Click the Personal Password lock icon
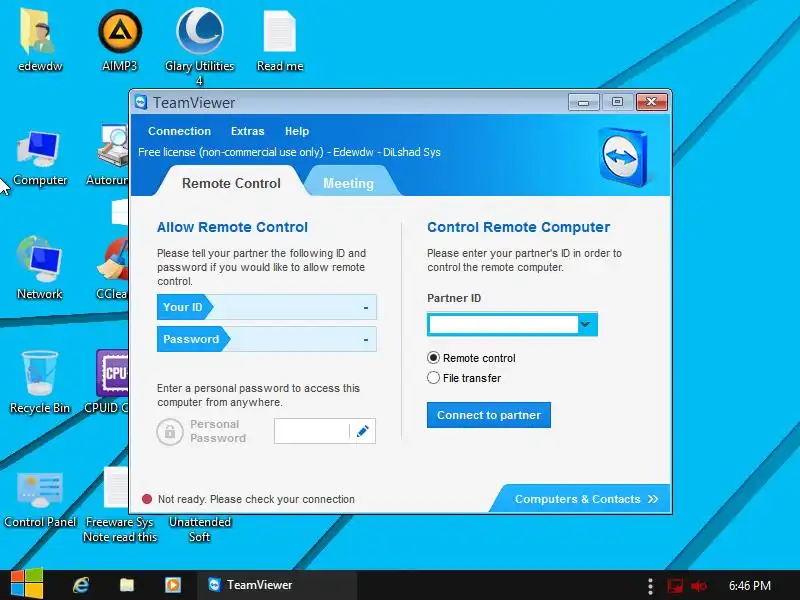The width and height of the screenshot is (800, 600). pyautogui.click(x=170, y=432)
